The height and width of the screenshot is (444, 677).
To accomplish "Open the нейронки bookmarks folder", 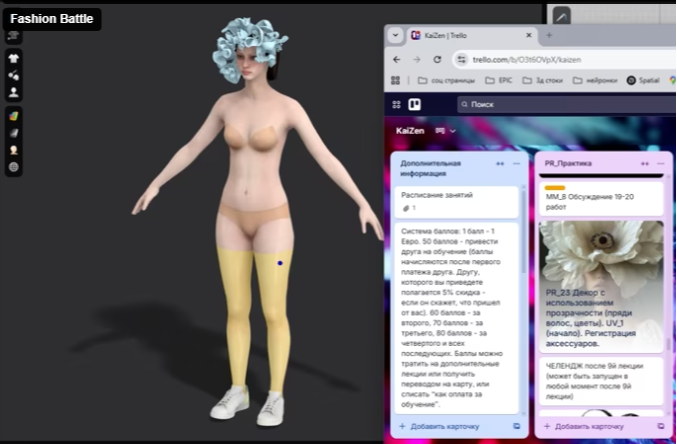I will click(596, 79).
